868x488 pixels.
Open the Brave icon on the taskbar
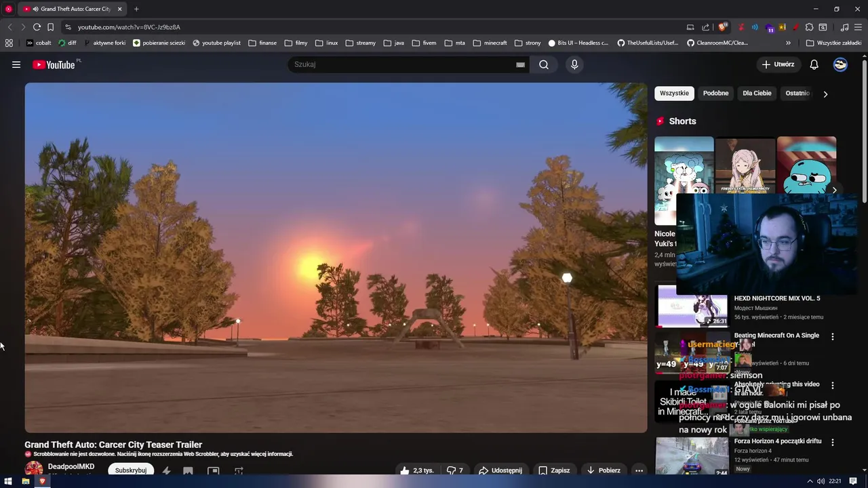[x=42, y=481]
